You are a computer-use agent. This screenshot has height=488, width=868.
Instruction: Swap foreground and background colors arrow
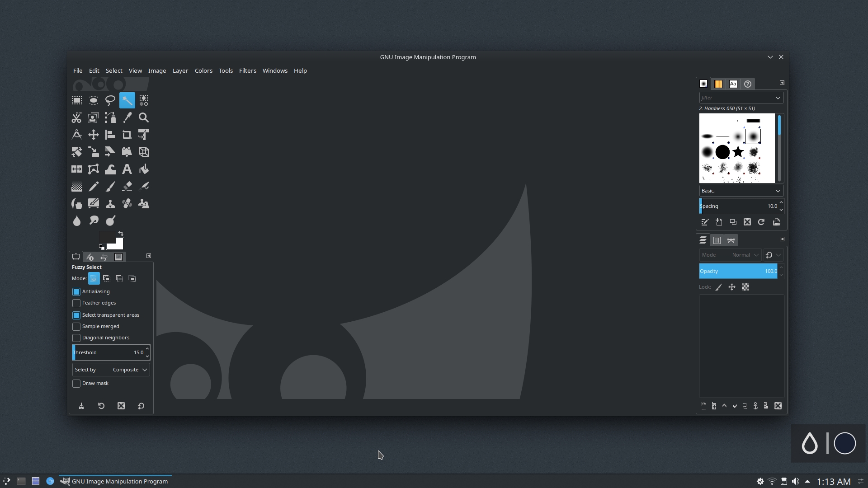click(121, 234)
